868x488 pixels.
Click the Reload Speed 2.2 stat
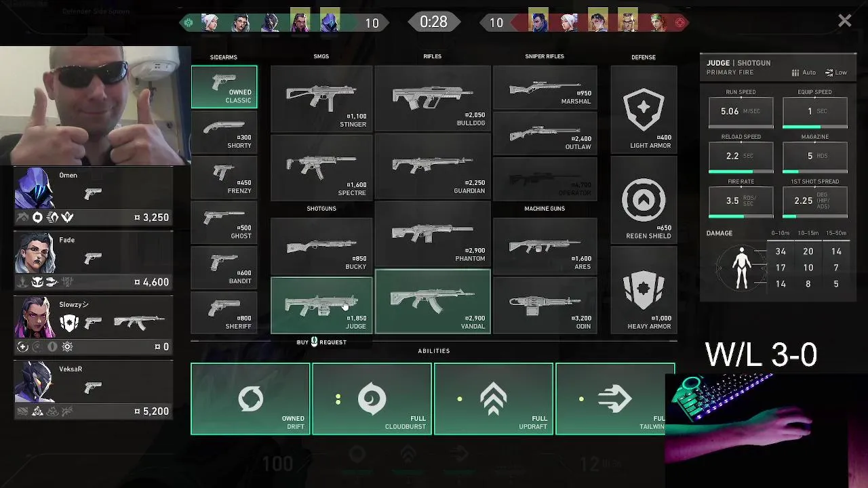(x=741, y=157)
